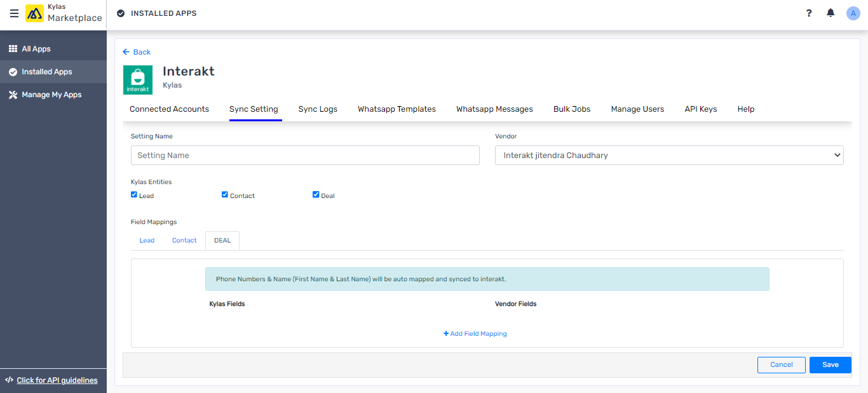Screen dimensions: 868x393
Task: Click the Interakt app logo
Action: (x=138, y=79)
